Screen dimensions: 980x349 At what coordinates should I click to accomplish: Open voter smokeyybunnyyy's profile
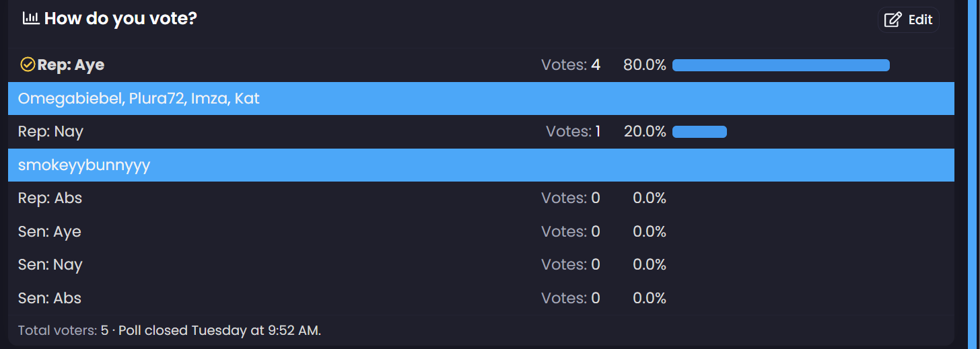pos(84,165)
